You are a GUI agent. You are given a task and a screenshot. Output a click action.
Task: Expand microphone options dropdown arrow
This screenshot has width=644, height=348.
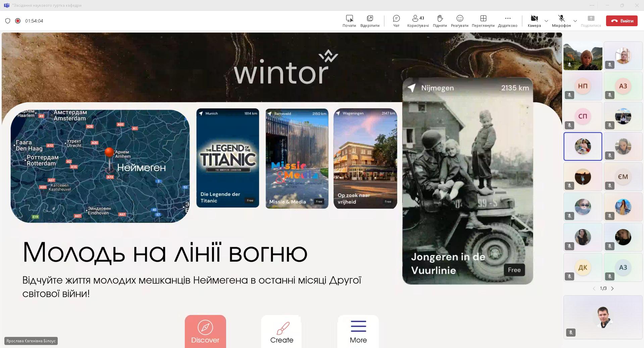(575, 21)
